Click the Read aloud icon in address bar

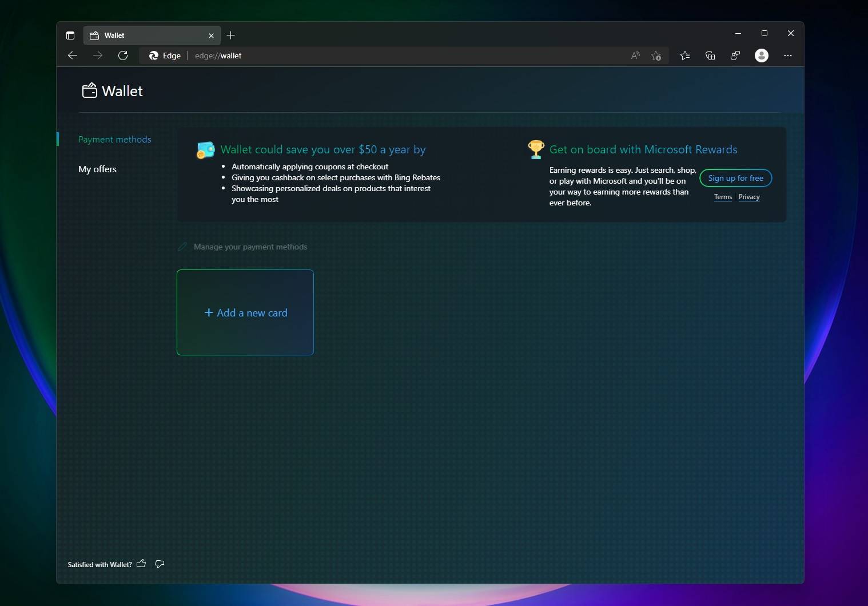coord(635,56)
